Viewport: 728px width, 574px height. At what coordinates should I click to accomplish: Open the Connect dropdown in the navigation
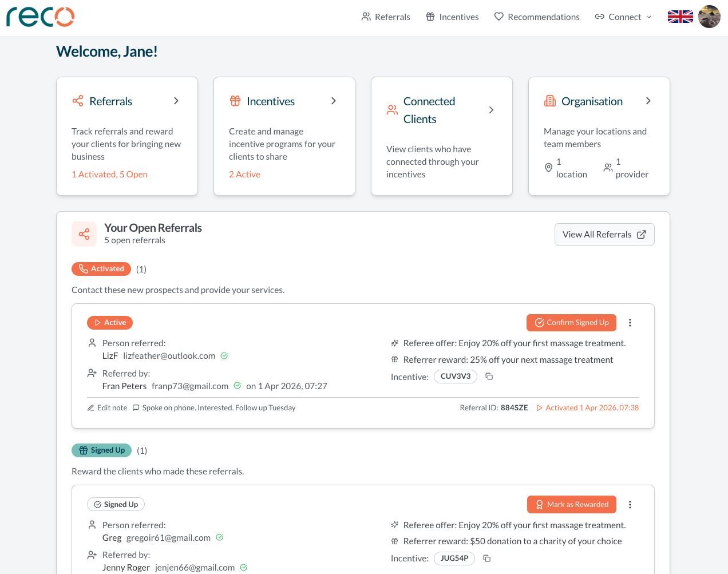(x=623, y=17)
